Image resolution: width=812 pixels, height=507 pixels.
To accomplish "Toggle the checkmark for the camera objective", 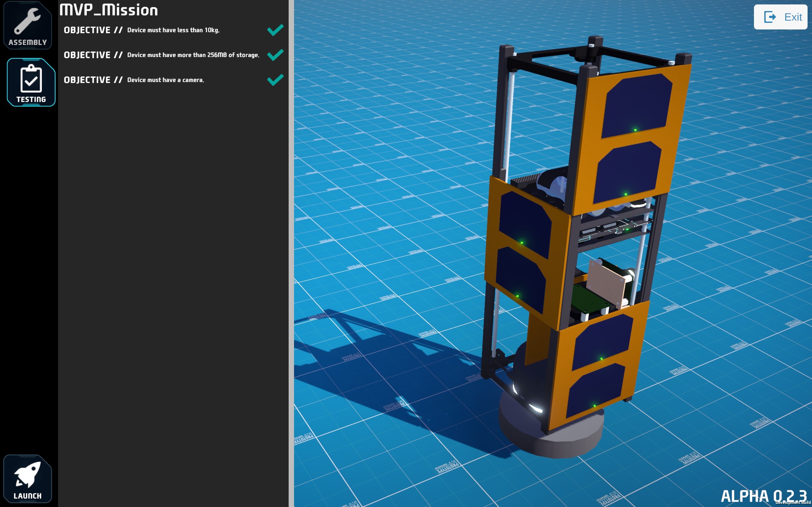I will 274,80.
